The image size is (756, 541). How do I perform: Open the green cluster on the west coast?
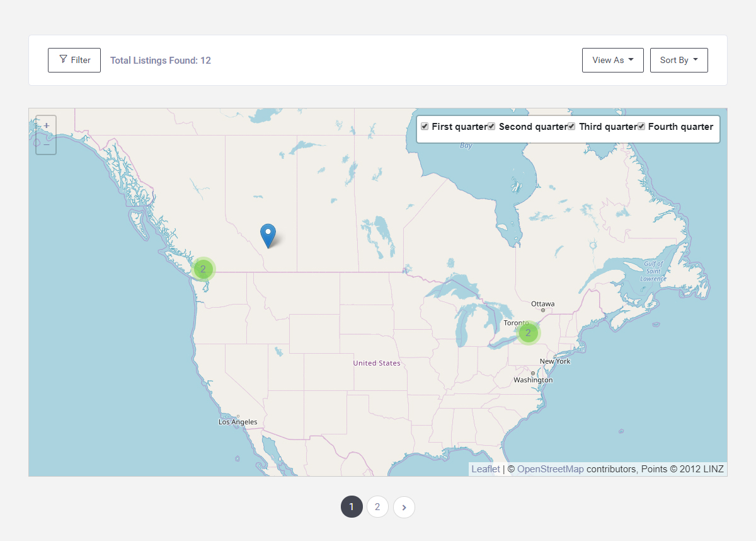tap(203, 269)
